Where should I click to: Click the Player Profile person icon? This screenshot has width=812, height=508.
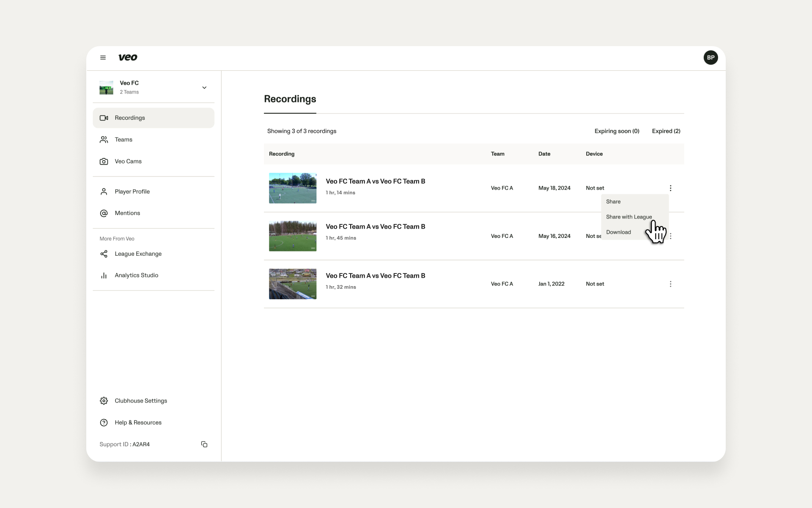pos(104,192)
